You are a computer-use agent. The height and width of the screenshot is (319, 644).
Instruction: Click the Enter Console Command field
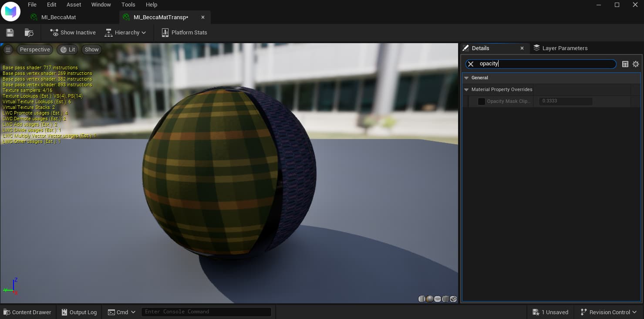206,312
